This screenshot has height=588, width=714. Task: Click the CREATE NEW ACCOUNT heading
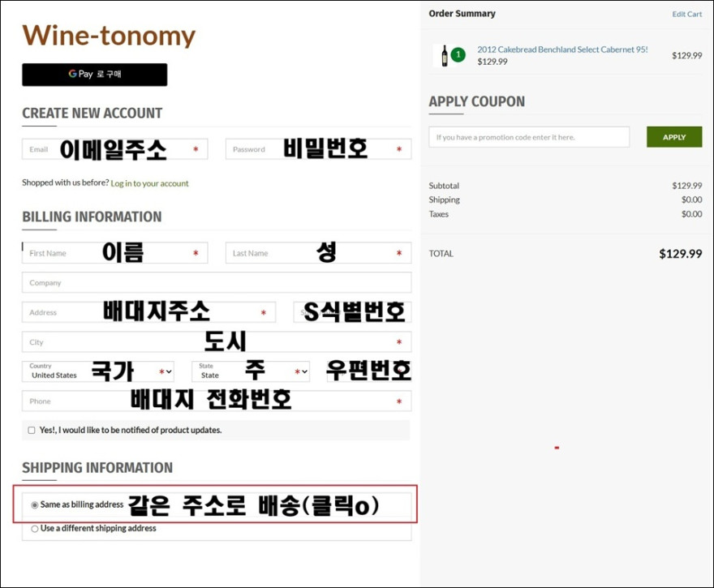pyautogui.click(x=92, y=113)
